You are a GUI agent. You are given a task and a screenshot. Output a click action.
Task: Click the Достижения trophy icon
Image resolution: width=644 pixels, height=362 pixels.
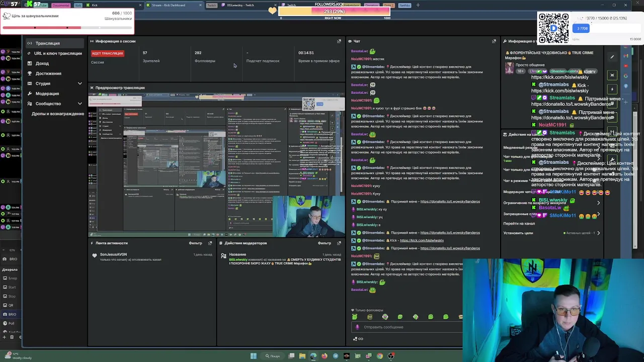[x=30, y=73]
